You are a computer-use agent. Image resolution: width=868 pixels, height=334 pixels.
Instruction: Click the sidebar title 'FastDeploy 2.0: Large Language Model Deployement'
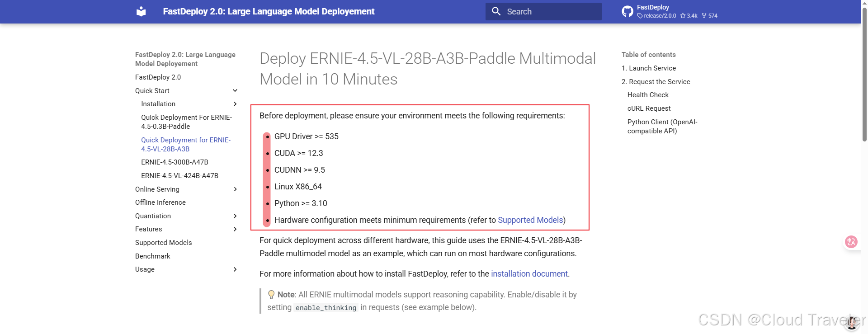(185, 59)
